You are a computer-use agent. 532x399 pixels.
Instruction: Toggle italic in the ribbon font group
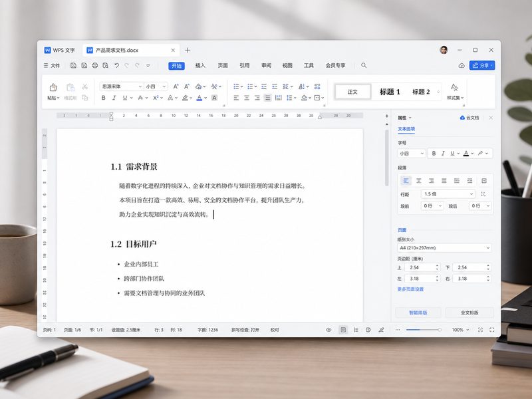click(114, 98)
